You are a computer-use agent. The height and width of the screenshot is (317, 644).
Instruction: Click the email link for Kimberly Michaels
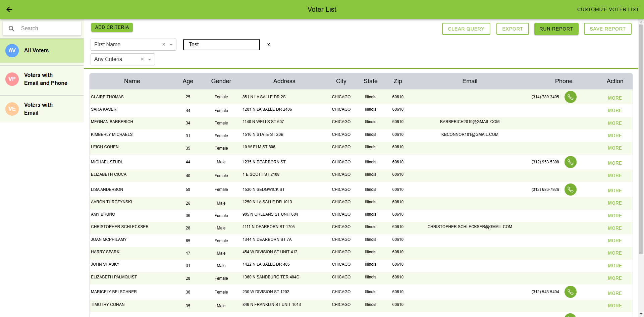pyautogui.click(x=470, y=134)
